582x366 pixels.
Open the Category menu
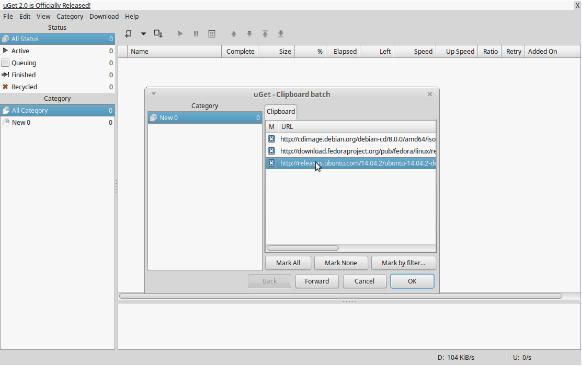[70, 17]
